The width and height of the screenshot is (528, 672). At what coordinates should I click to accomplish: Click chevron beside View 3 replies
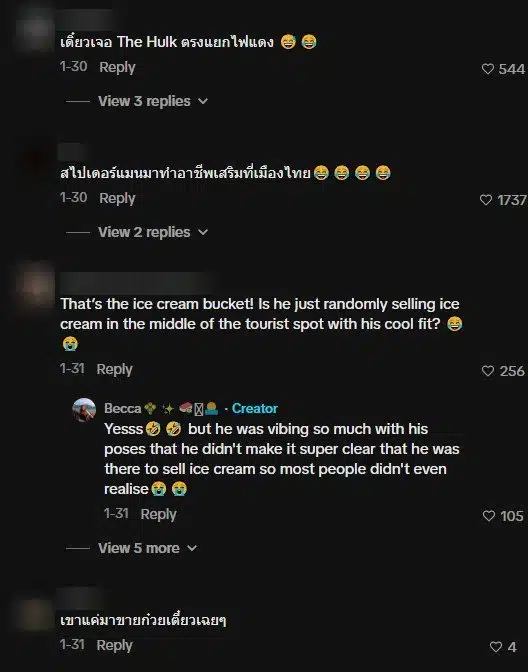point(203,102)
